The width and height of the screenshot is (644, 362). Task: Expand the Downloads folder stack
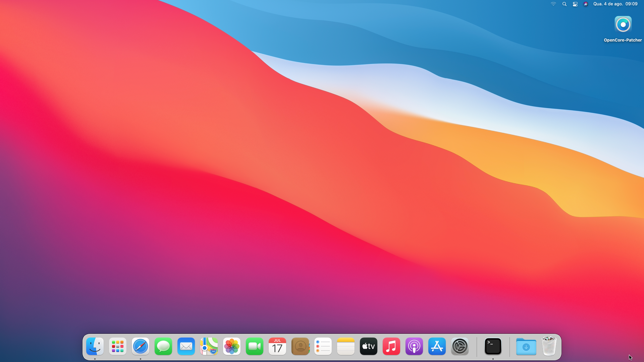click(x=526, y=346)
